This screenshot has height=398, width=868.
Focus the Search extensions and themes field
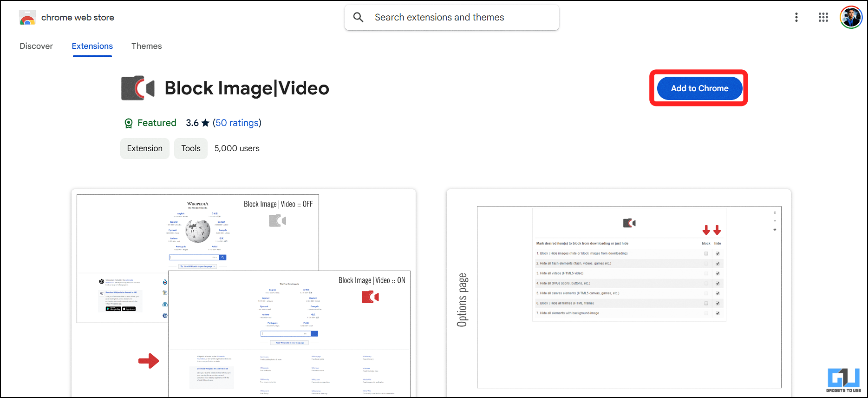pos(452,17)
